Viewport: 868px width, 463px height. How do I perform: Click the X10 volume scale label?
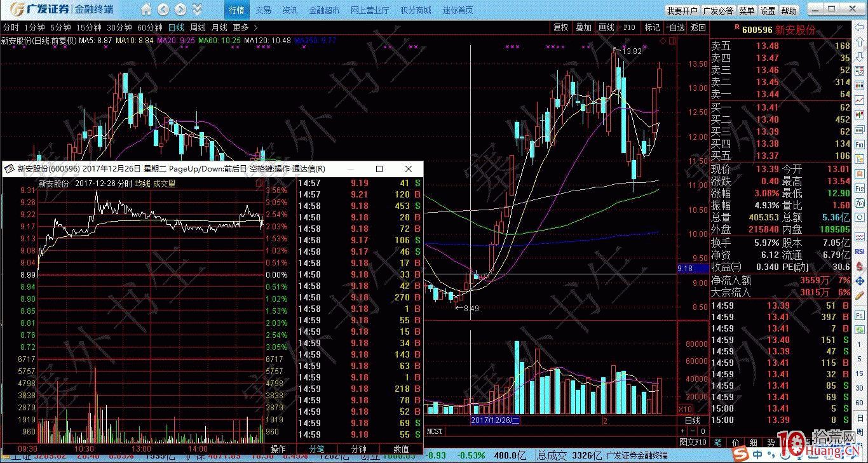pyautogui.click(x=686, y=410)
